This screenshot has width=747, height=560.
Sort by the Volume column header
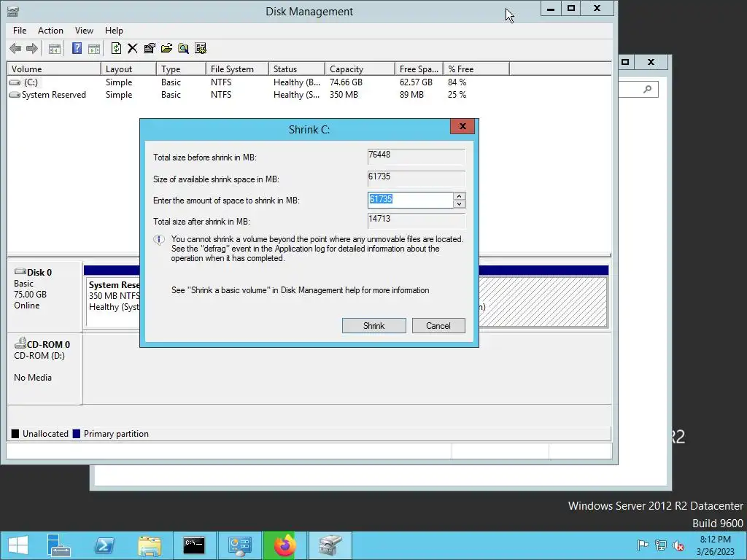coord(53,69)
